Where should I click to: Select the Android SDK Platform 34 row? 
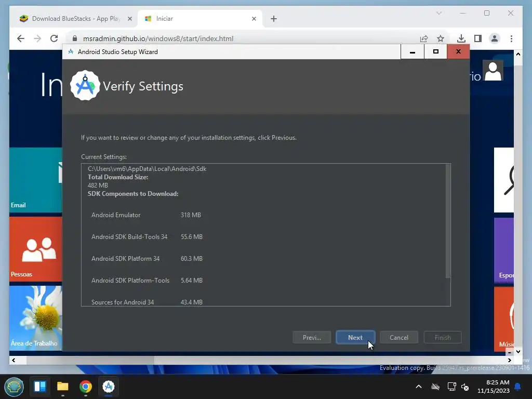pyautogui.click(x=147, y=258)
